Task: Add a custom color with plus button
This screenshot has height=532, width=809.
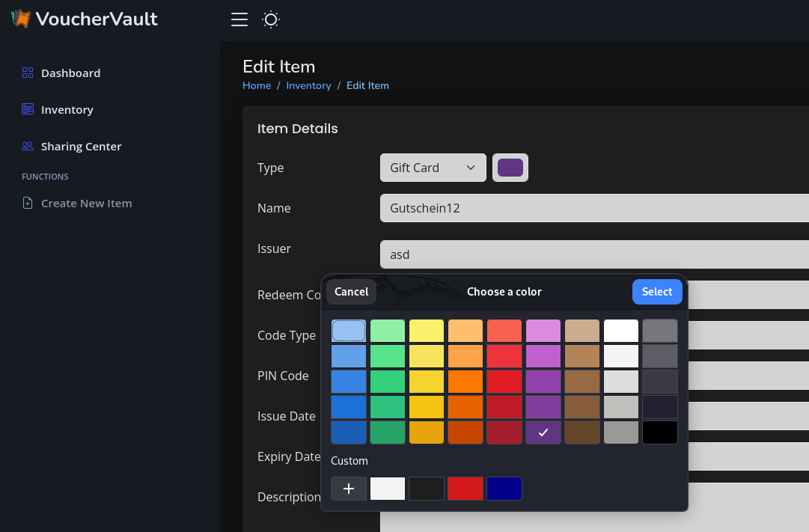Action: [x=349, y=489]
